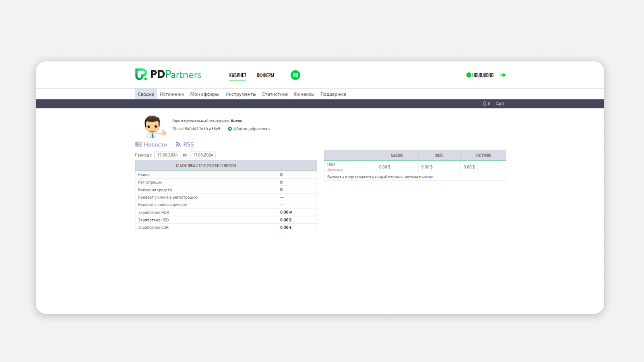Open the Мои офферы tab
The height and width of the screenshot is (362, 644).
coord(204,94)
